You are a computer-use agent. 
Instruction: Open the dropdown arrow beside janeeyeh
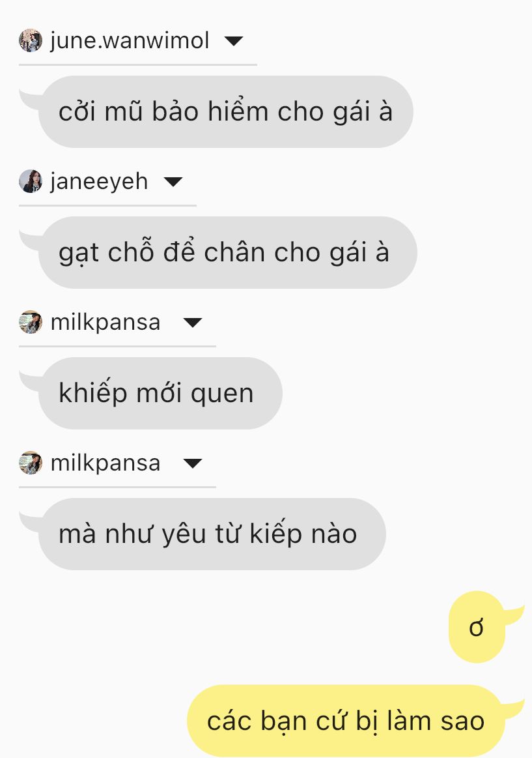tap(173, 182)
